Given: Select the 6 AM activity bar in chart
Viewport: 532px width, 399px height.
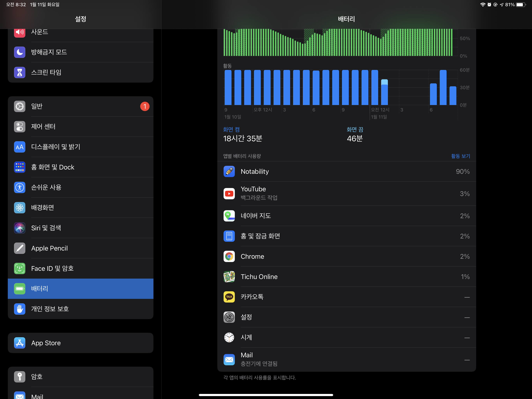Looking at the screenshot, I should (433, 94).
